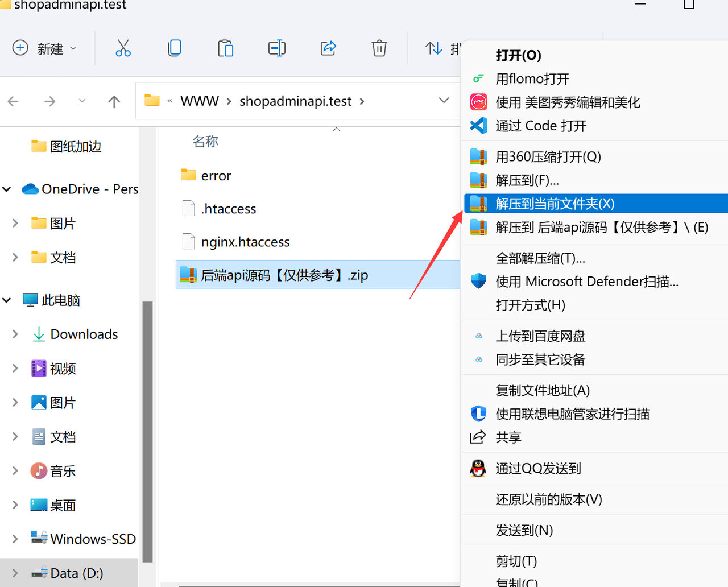728x587 pixels.
Task: Choose 复制文件地址(A) menu item
Action: pyautogui.click(x=594, y=390)
